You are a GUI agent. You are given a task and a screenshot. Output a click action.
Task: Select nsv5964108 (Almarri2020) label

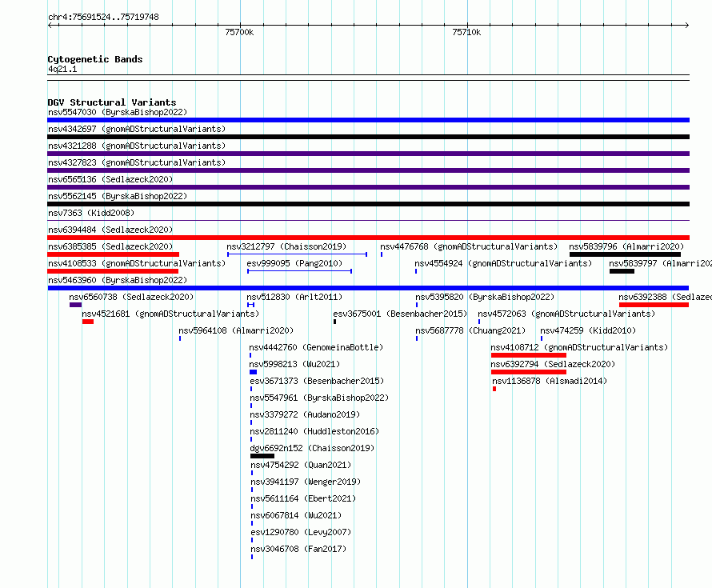236,330
